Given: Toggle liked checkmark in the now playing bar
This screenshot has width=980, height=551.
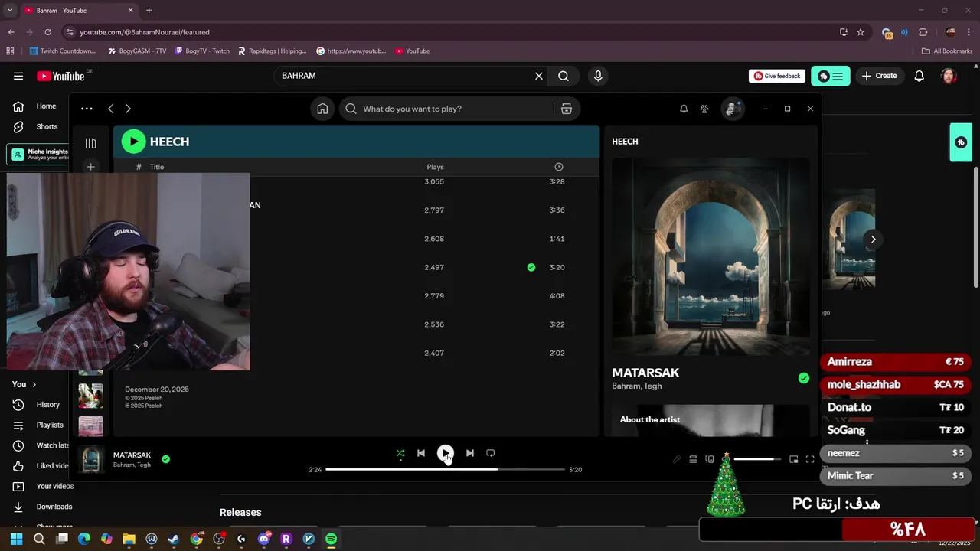Looking at the screenshot, I should tap(166, 459).
